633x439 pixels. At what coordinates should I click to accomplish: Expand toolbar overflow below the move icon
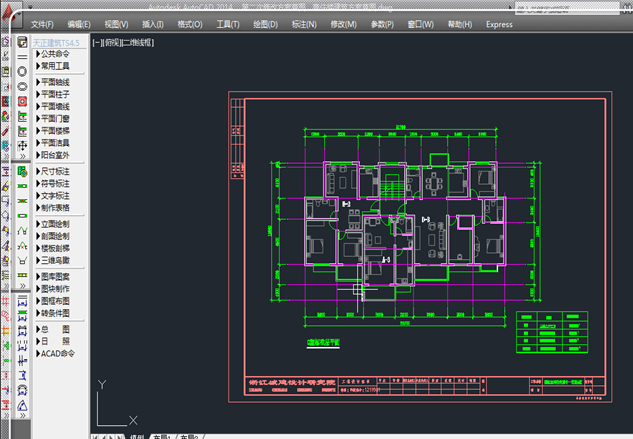23,156
